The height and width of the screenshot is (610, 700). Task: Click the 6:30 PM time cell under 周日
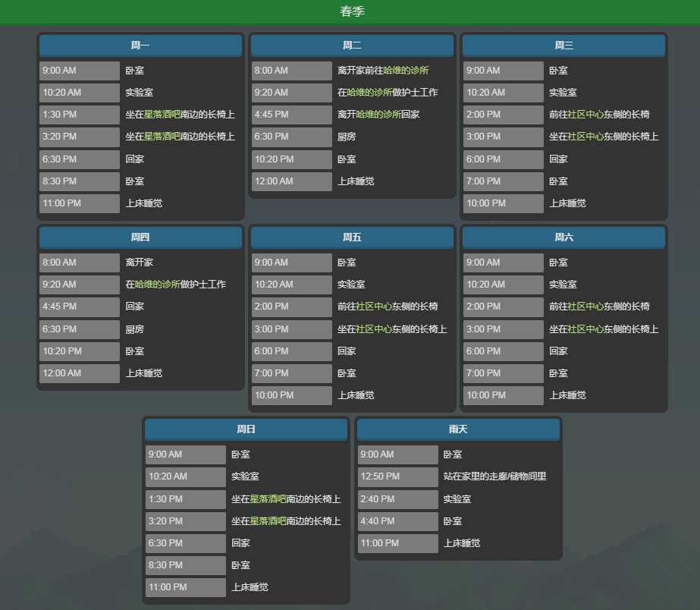point(185,543)
